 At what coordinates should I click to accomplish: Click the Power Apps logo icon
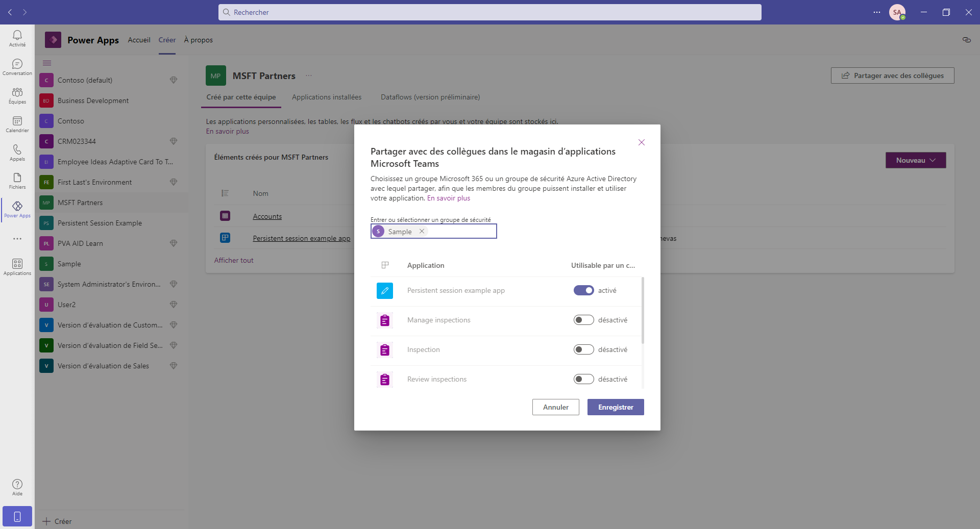(x=53, y=40)
